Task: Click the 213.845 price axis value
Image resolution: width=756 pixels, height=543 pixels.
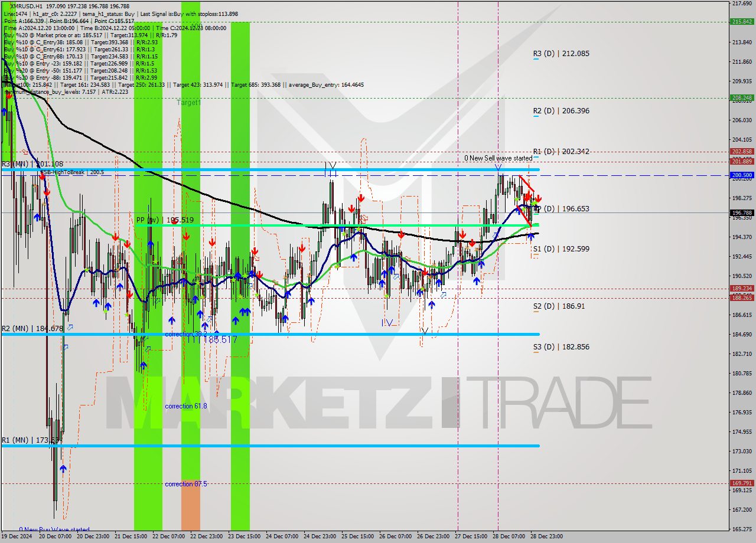Action: [x=742, y=42]
